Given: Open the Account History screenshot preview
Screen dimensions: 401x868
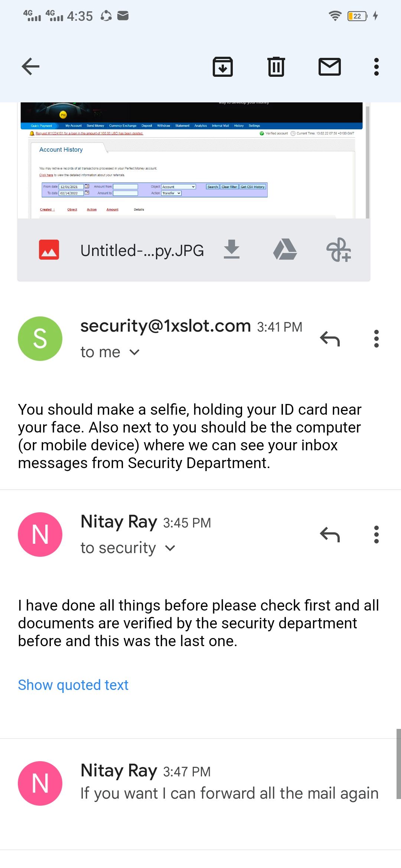Looking at the screenshot, I should click(192, 160).
